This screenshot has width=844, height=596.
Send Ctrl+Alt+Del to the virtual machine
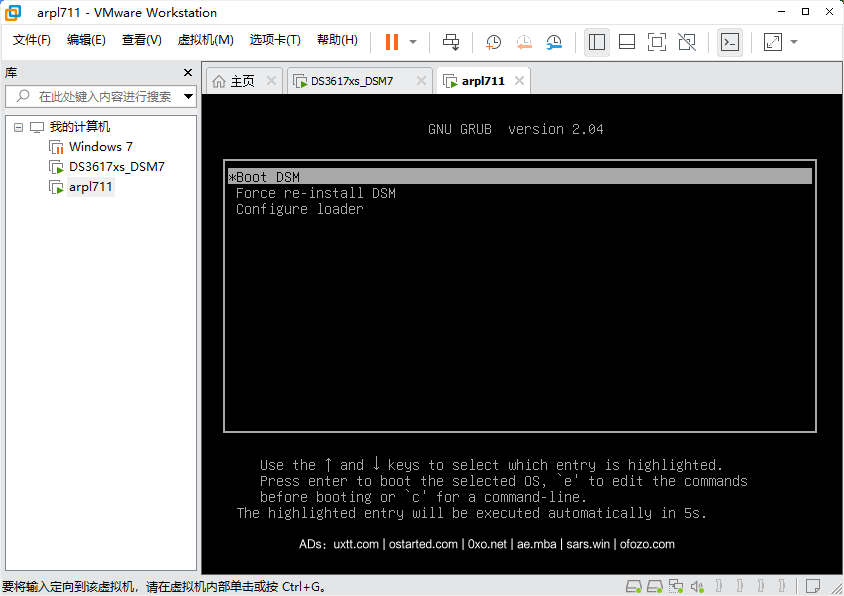tap(451, 42)
